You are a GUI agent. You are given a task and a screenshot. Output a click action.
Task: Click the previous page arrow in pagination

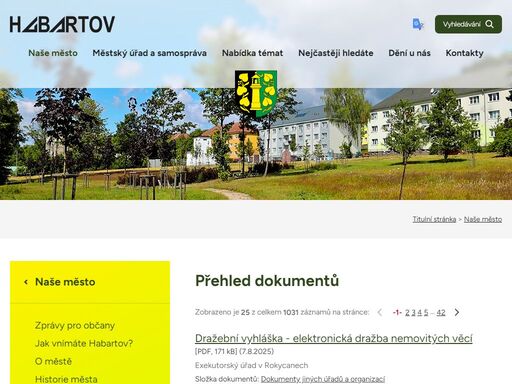pyautogui.click(x=380, y=312)
